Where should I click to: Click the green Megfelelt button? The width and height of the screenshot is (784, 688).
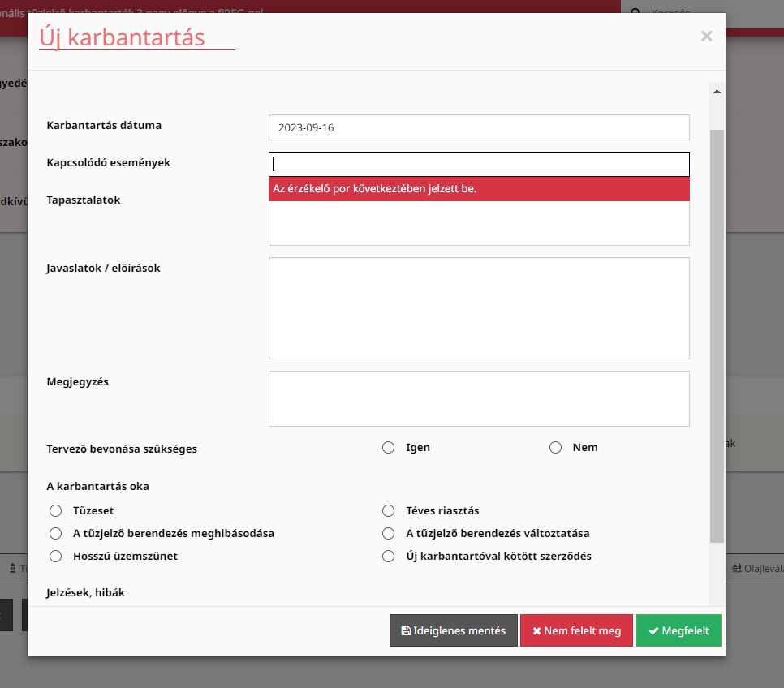pos(678,630)
